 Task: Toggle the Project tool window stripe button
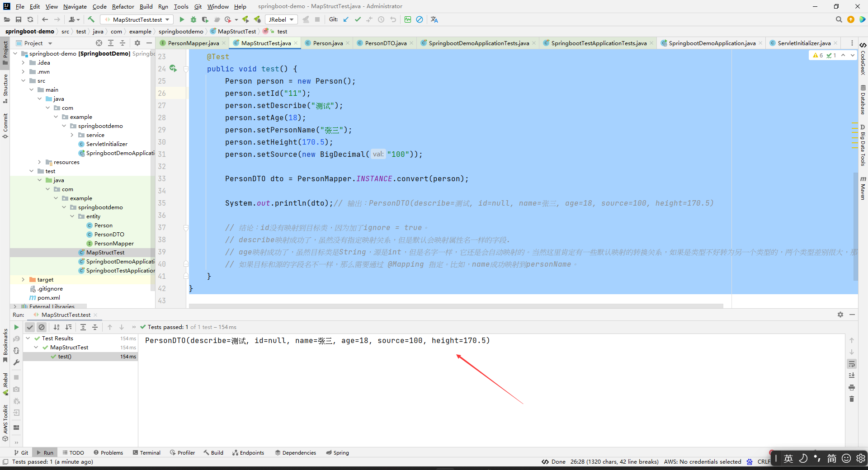click(x=5, y=53)
